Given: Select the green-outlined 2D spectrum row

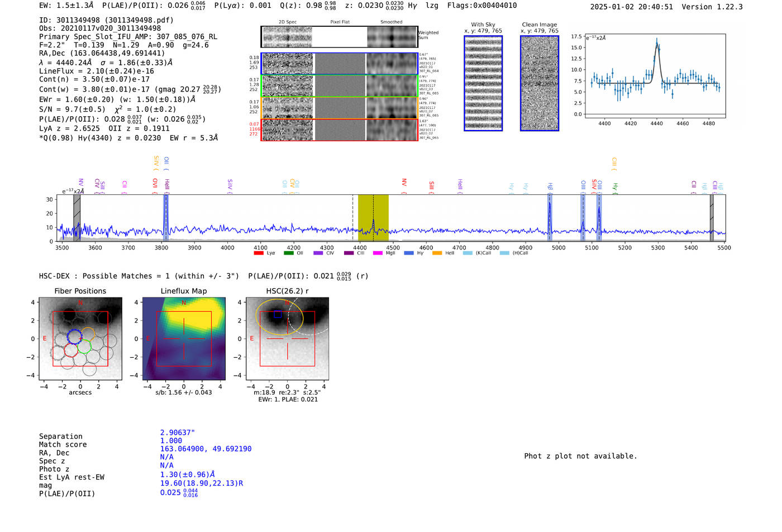Looking at the screenshot, I should click(339, 85).
